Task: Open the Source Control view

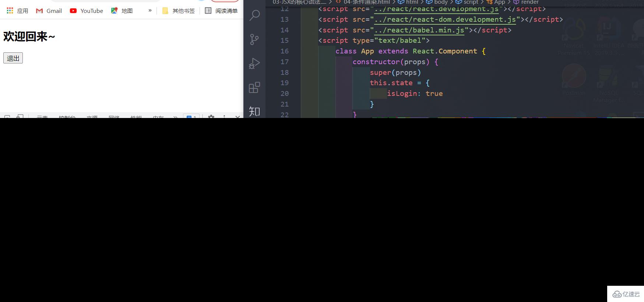Action: (x=254, y=39)
